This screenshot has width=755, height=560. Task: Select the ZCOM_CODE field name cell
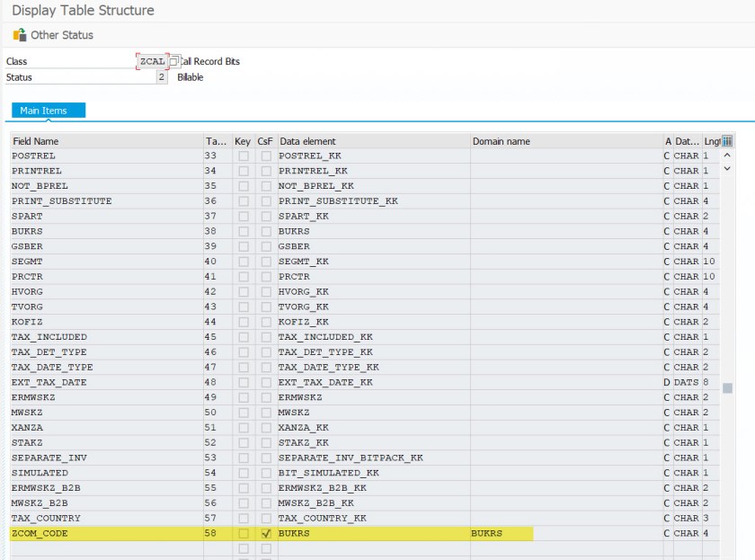pyautogui.click(x=106, y=533)
